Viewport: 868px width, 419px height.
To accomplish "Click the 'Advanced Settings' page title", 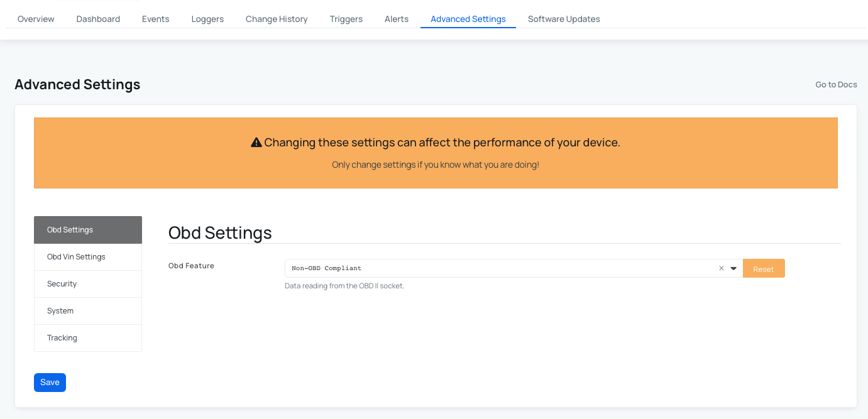I will pos(77,84).
